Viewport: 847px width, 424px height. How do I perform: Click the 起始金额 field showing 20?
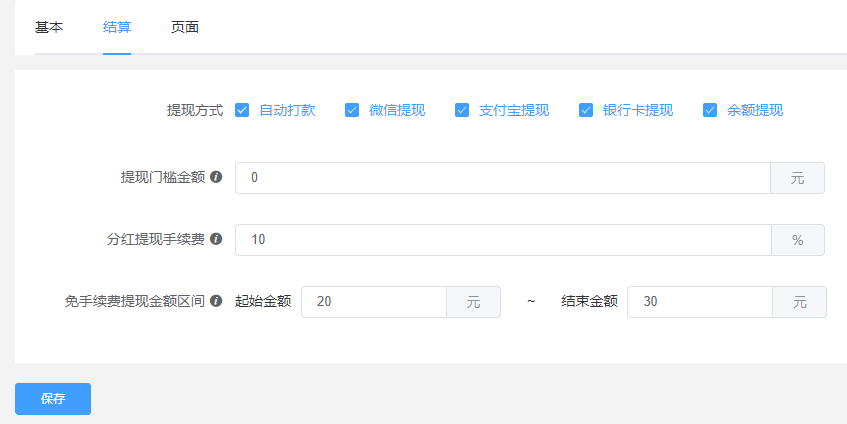[x=374, y=302]
